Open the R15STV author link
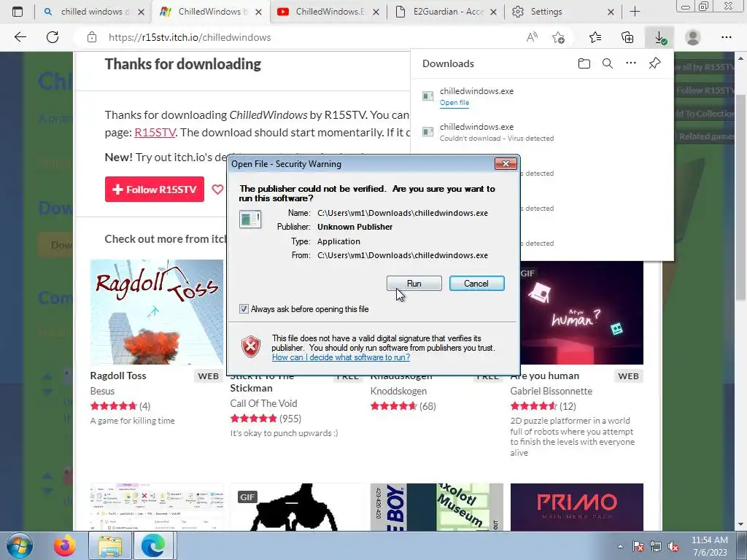This screenshot has width=747, height=560. [x=155, y=133]
